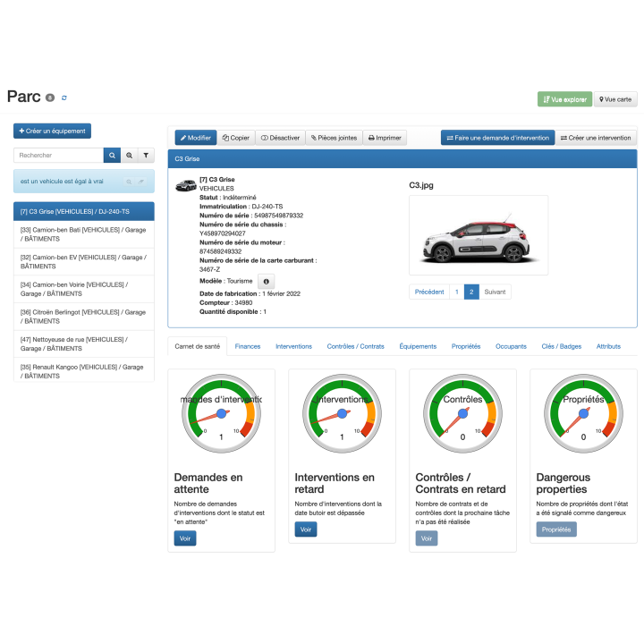This screenshot has width=644, height=644.
Task: Click Faire une demande d'intervention
Action: coord(498,138)
